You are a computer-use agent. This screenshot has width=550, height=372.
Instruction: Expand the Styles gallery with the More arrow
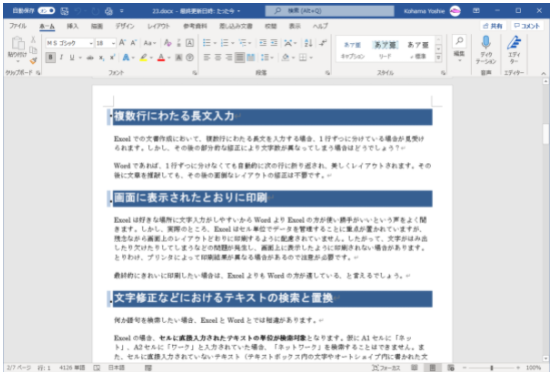tap(438, 58)
